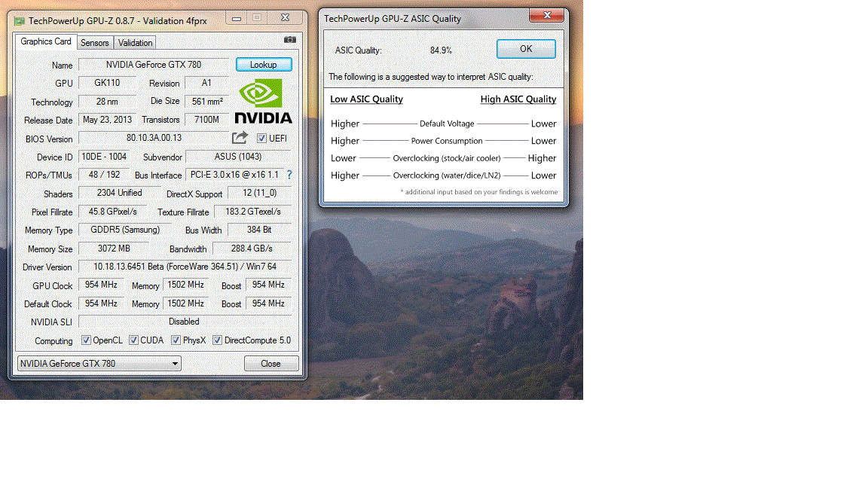
Task: Click the Subvendor field ASUS (1043)
Action: tap(239, 157)
